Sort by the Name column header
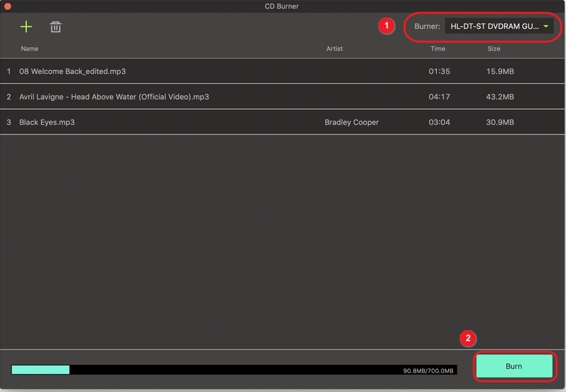This screenshot has width=566, height=392. [x=30, y=48]
